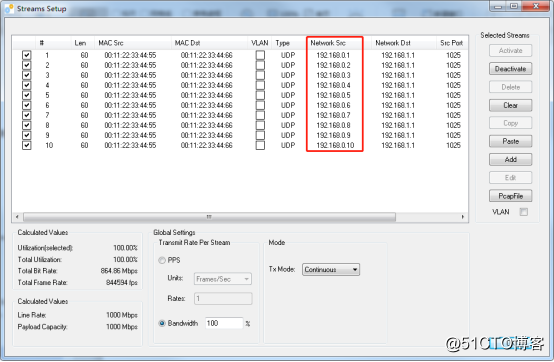Viewport: 554px width, 362px height.
Task: Click the Clear button
Action: (511, 105)
